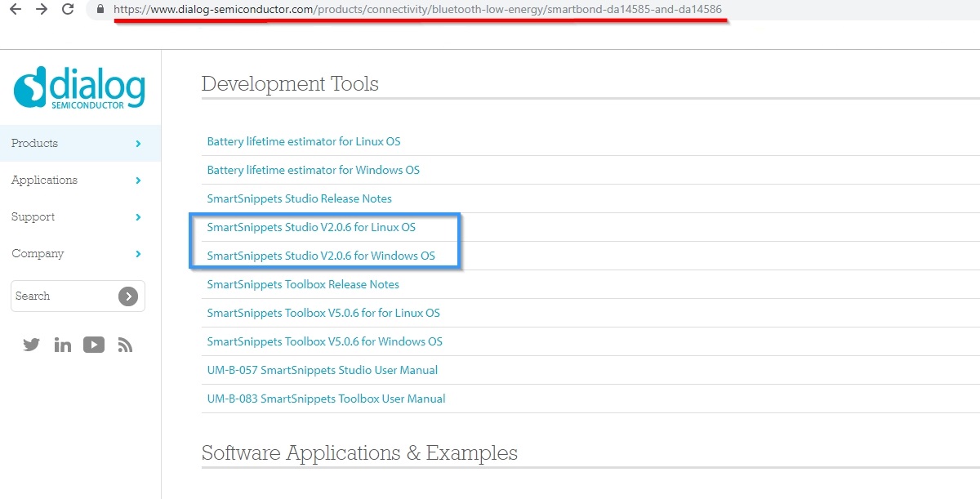The height and width of the screenshot is (499, 980).
Task: Open the YouTube icon in the sidebar
Action: point(94,345)
